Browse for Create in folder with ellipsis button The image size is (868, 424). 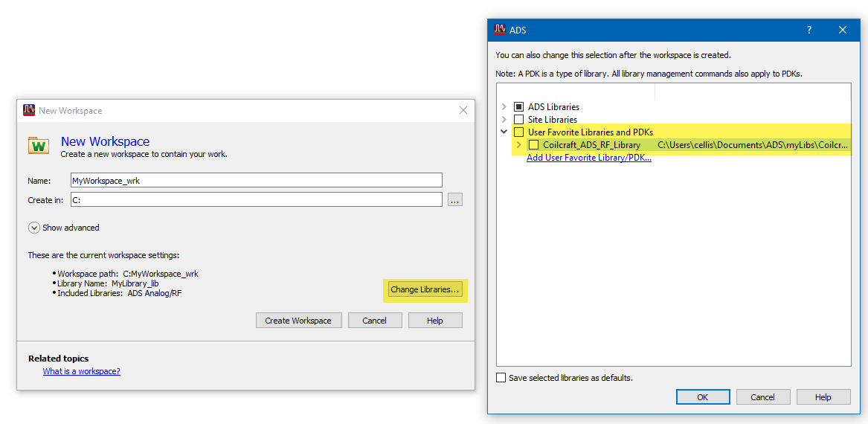point(455,200)
